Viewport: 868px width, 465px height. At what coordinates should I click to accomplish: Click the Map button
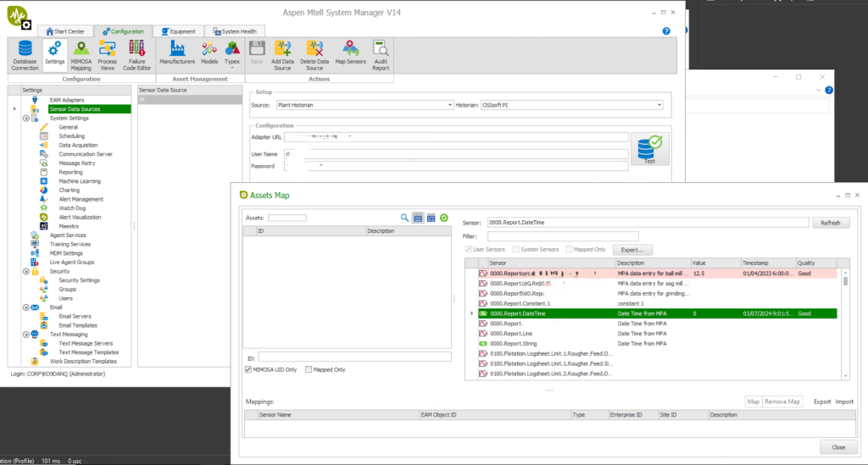(753, 402)
